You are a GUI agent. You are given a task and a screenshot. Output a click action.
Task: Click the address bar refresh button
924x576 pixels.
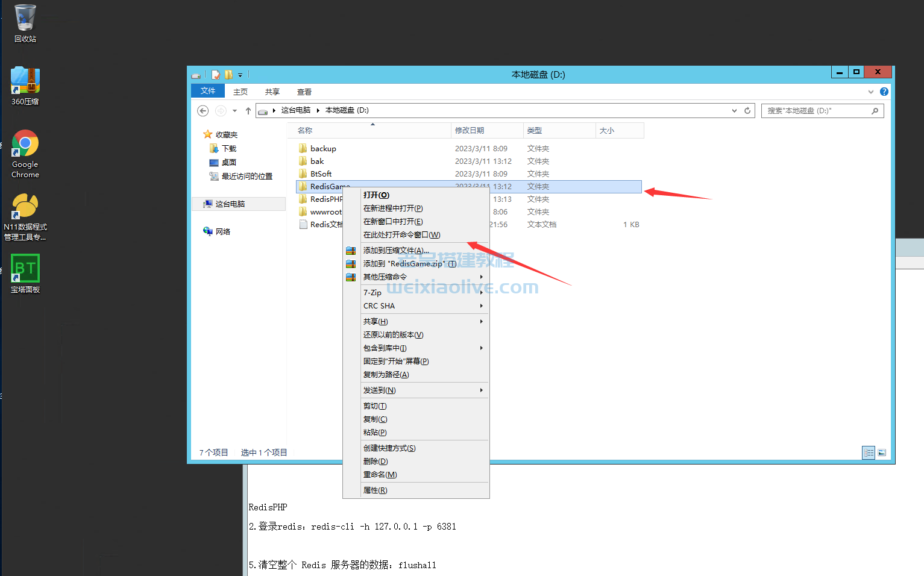coord(747,110)
